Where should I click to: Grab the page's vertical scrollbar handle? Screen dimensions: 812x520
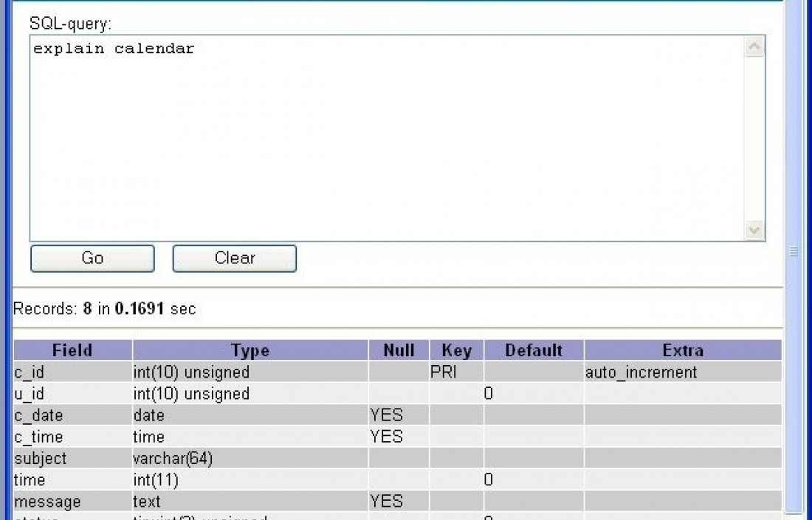(x=794, y=252)
